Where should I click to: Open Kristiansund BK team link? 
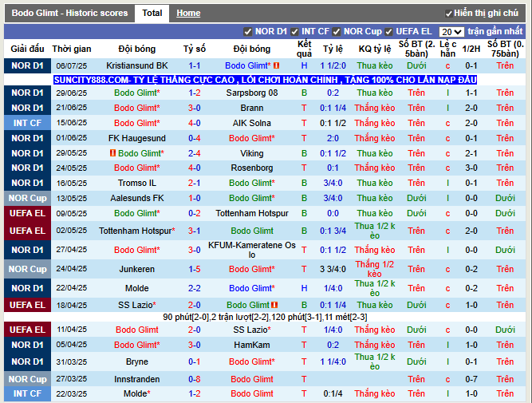136,65
